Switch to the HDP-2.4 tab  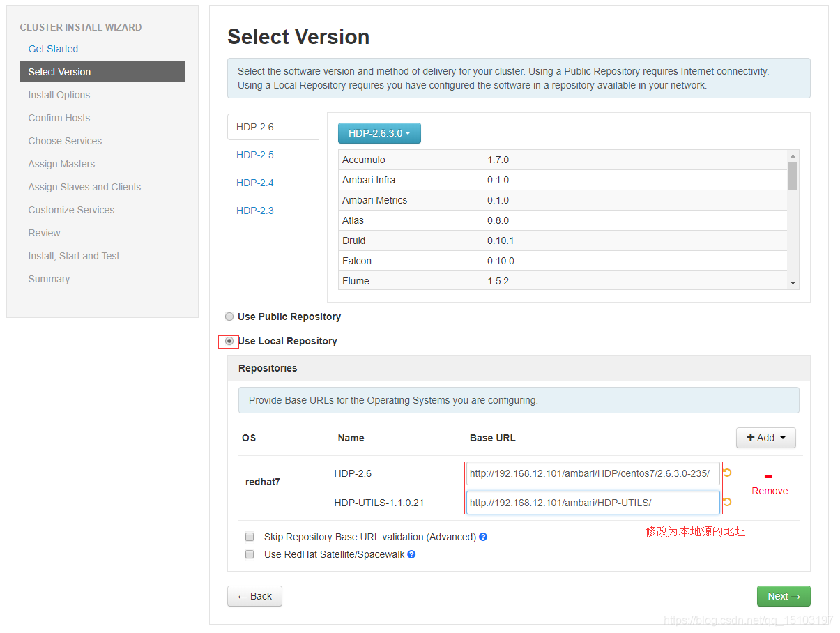(255, 183)
